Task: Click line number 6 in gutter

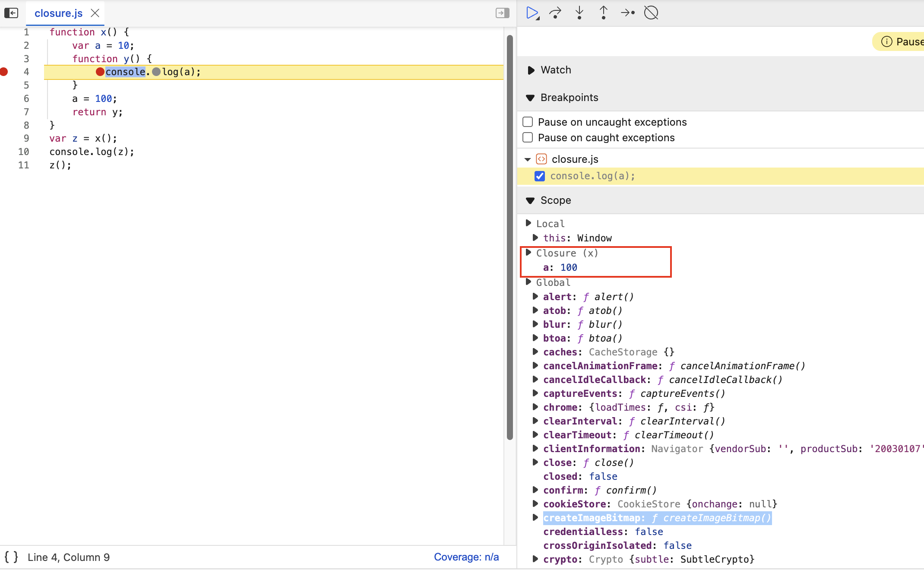Action: click(x=26, y=98)
